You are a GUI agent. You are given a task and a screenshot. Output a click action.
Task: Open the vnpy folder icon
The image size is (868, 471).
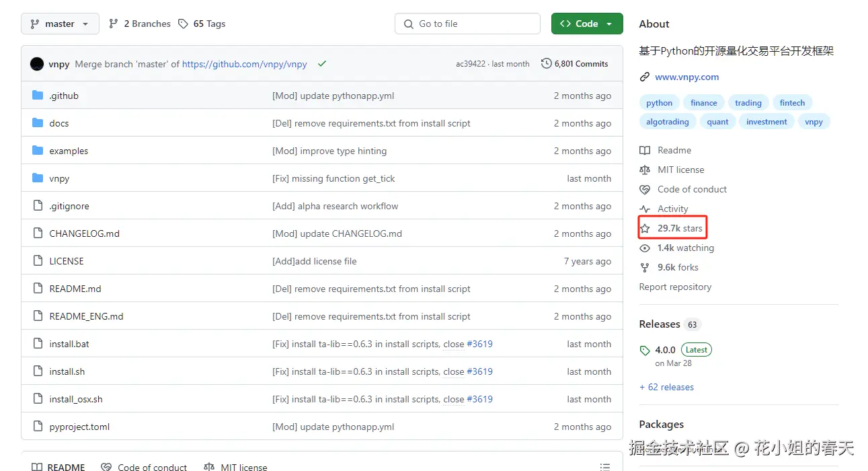click(38, 178)
